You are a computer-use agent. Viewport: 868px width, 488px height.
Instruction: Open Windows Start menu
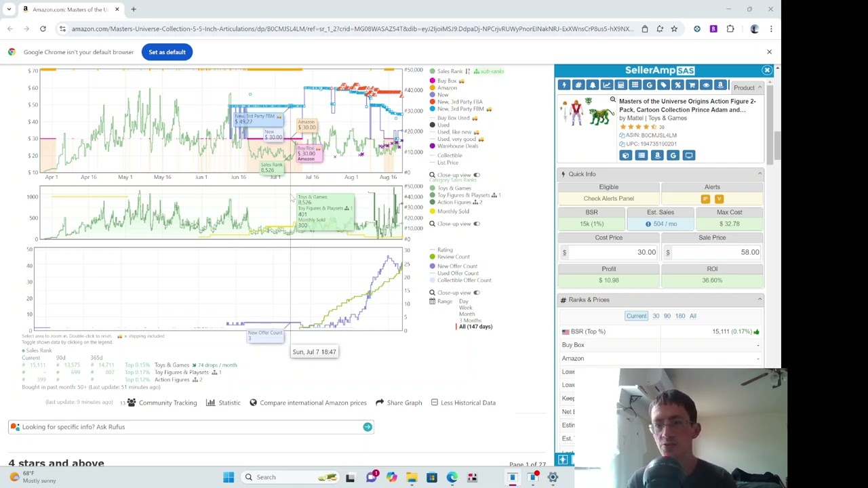pos(229,477)
